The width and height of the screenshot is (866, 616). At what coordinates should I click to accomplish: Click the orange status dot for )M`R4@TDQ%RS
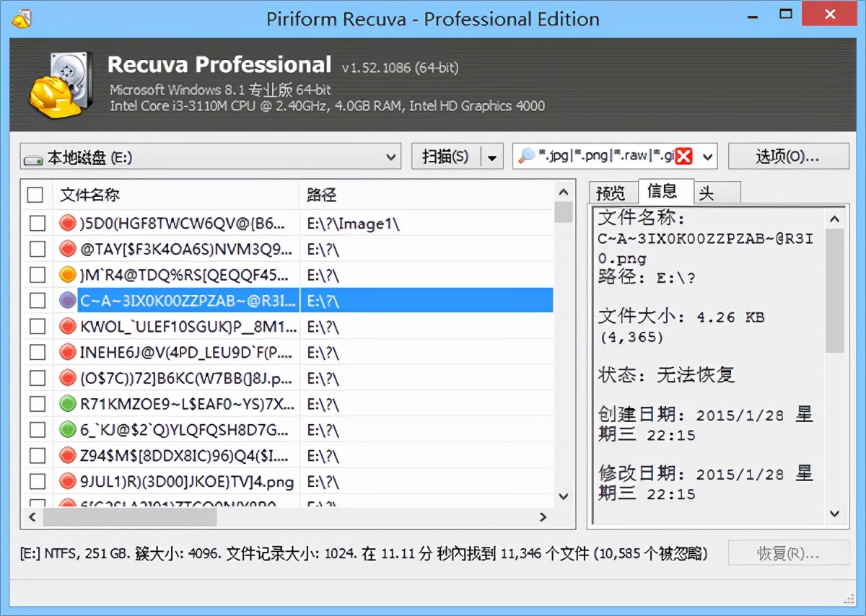point(68,275)
